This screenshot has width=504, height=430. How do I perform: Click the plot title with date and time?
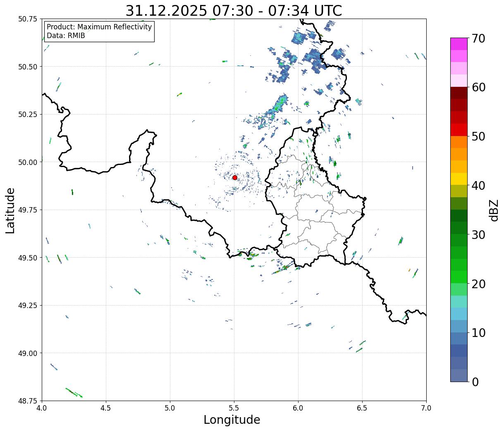234,10
